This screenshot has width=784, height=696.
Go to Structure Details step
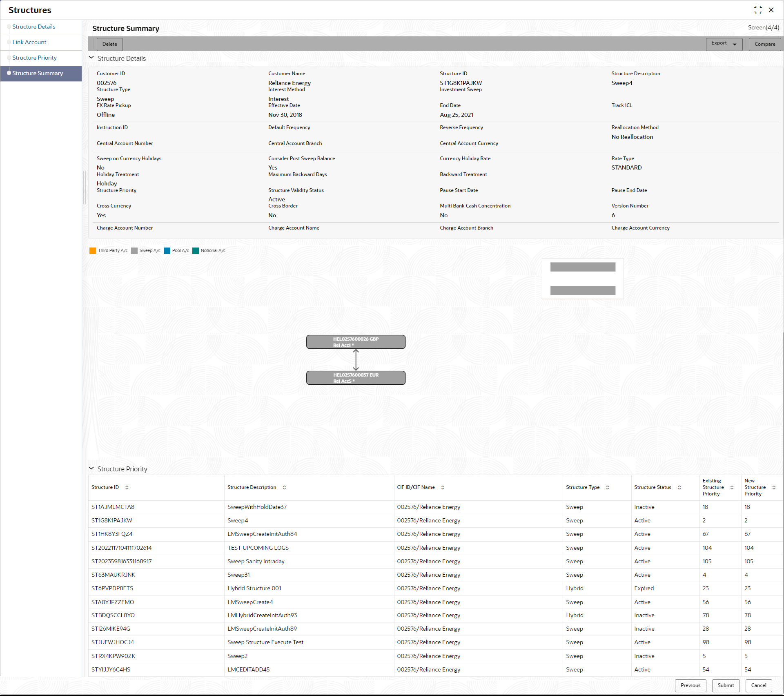click(x=33, y=27)
